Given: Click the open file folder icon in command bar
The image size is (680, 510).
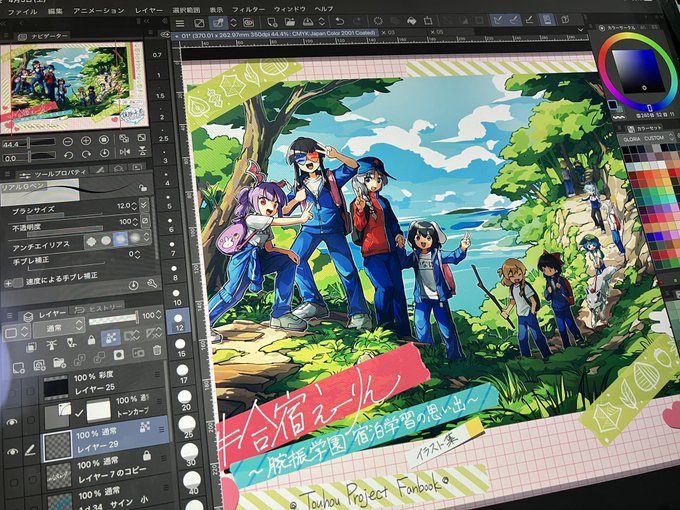Looking at the screenshot, I should pyautogui.click(x=290, y=21).
